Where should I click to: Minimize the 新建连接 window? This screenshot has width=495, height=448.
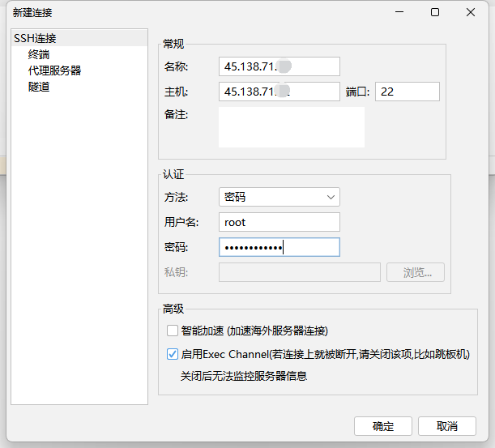pos(399,12)
